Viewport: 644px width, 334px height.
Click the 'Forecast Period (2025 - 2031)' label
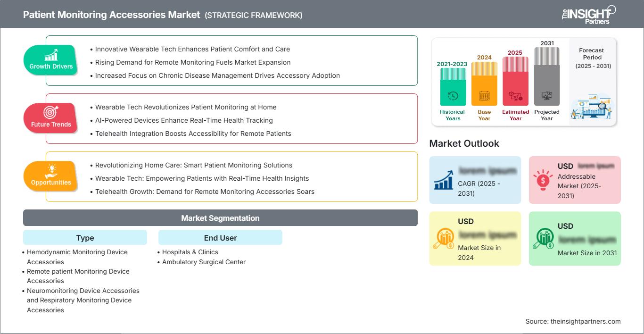pyautogui.click(x=593, y=58)
